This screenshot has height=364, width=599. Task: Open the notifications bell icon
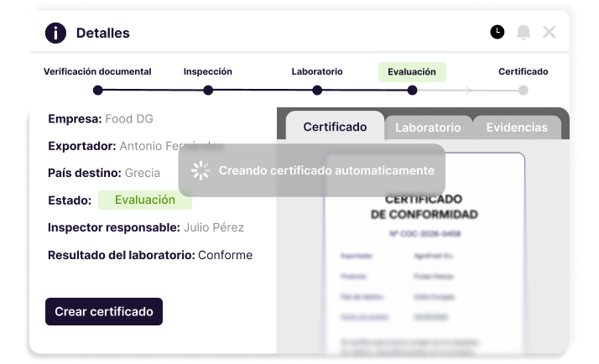tap(523, 33)
